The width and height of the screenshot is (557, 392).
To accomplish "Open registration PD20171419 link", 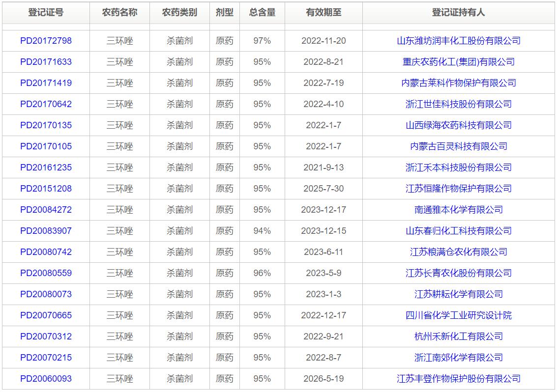I will point(46,83).
